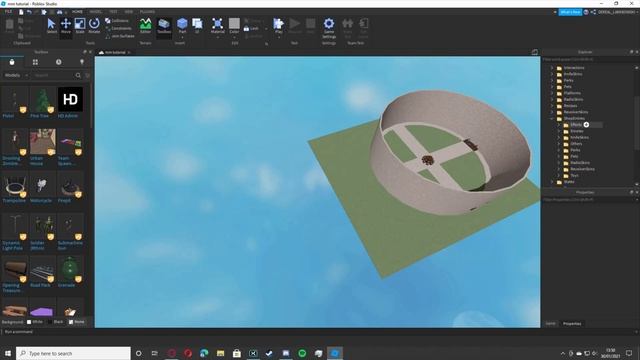Activate the Scale tool
The image size is (640, 360).
point(80,26)
